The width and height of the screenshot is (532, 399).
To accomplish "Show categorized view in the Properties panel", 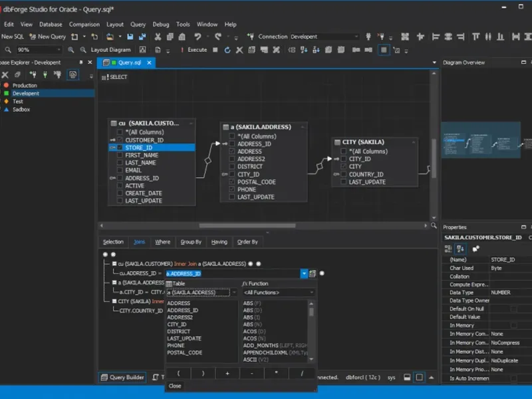I will 448,249.
